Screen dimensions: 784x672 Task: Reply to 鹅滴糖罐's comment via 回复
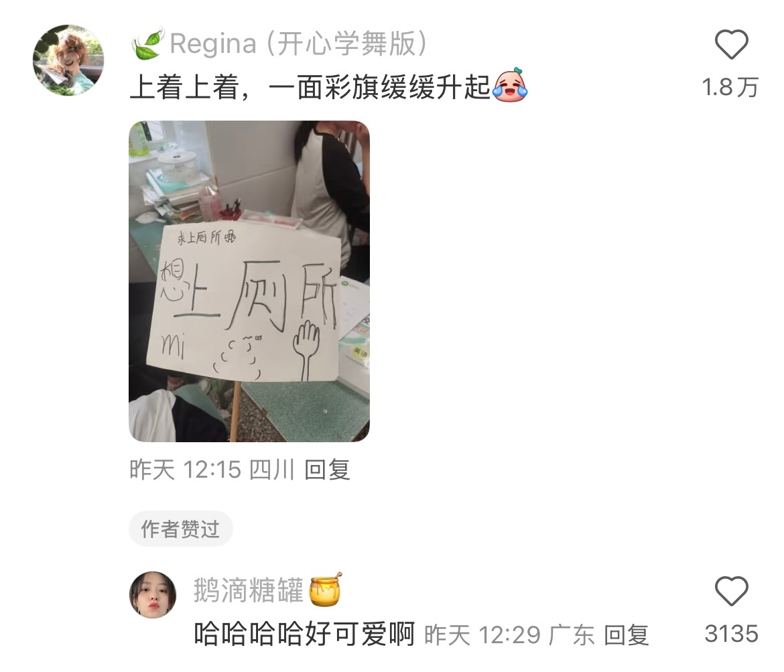pyautogui.click(x=627, y=636)
